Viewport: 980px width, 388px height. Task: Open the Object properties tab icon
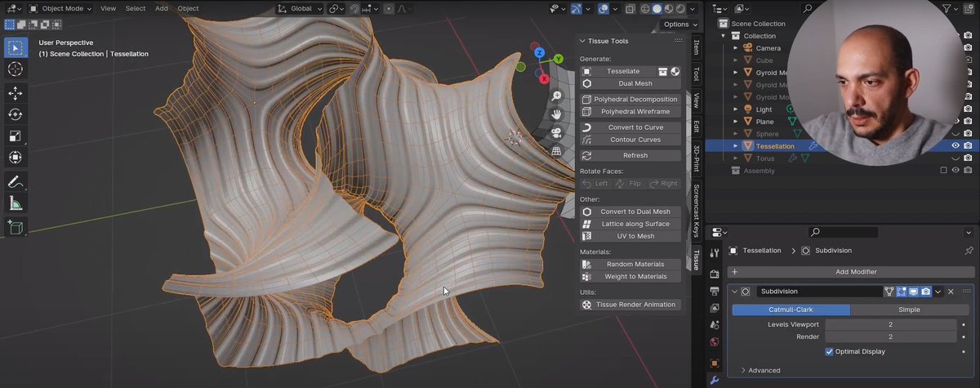[x=715, y=363]
